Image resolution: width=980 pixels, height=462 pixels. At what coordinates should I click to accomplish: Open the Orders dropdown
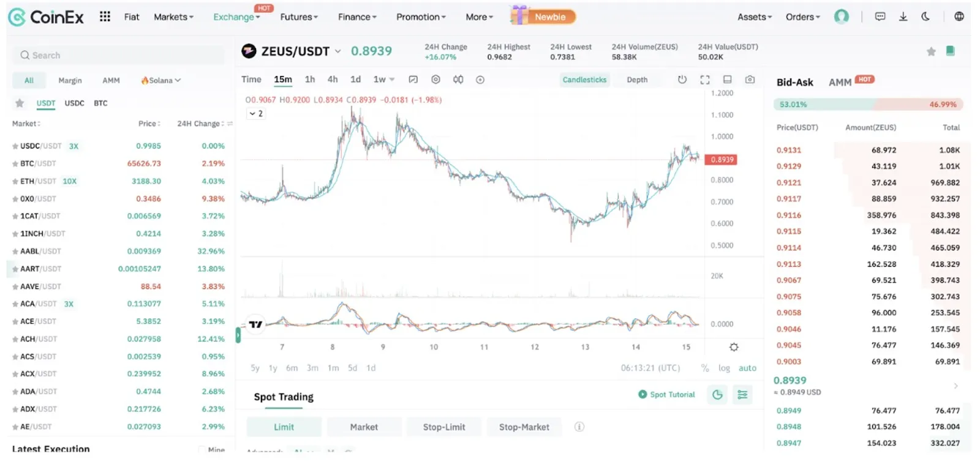(802, 17)
